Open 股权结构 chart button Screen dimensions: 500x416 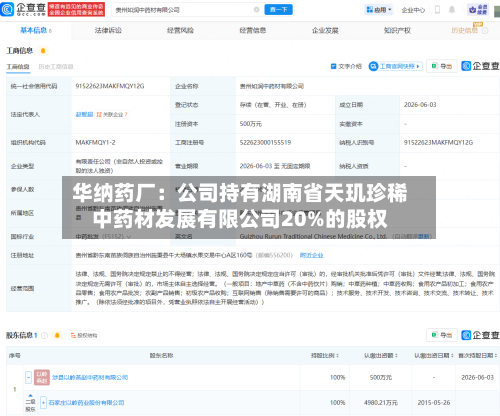point(84,335)
